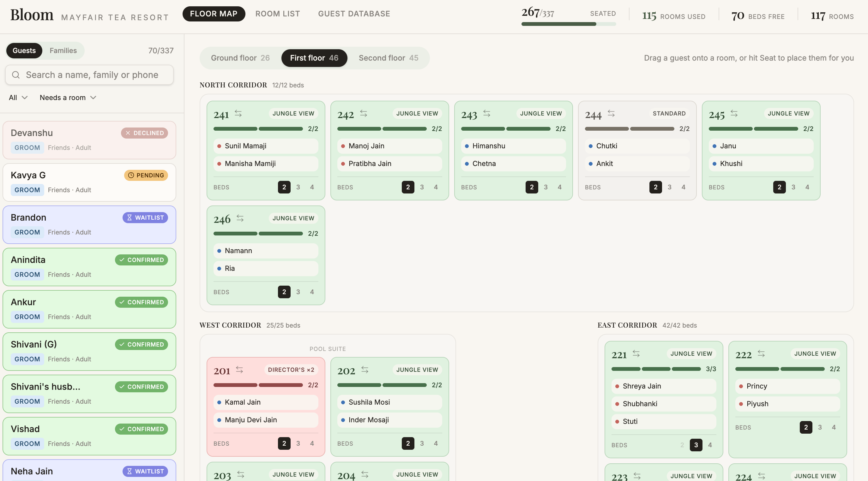
Task: Open the All filter dropdown
Action: [x=18, y=98]
